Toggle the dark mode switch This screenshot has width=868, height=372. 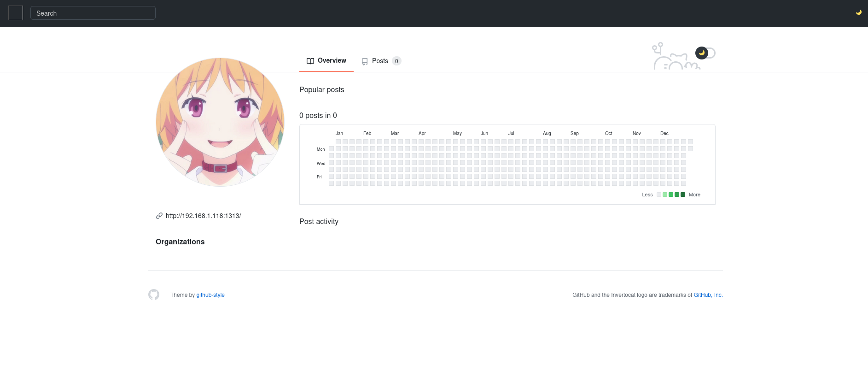point(705,53)
